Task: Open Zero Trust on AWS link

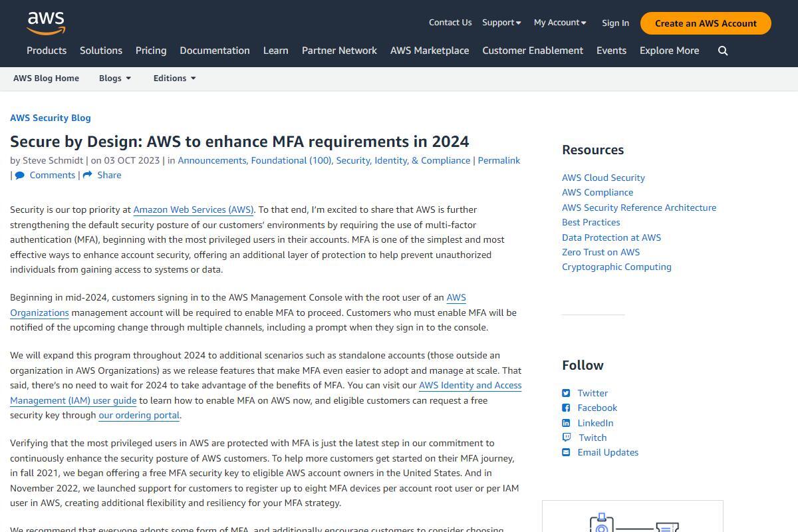Action: point(600,252)
